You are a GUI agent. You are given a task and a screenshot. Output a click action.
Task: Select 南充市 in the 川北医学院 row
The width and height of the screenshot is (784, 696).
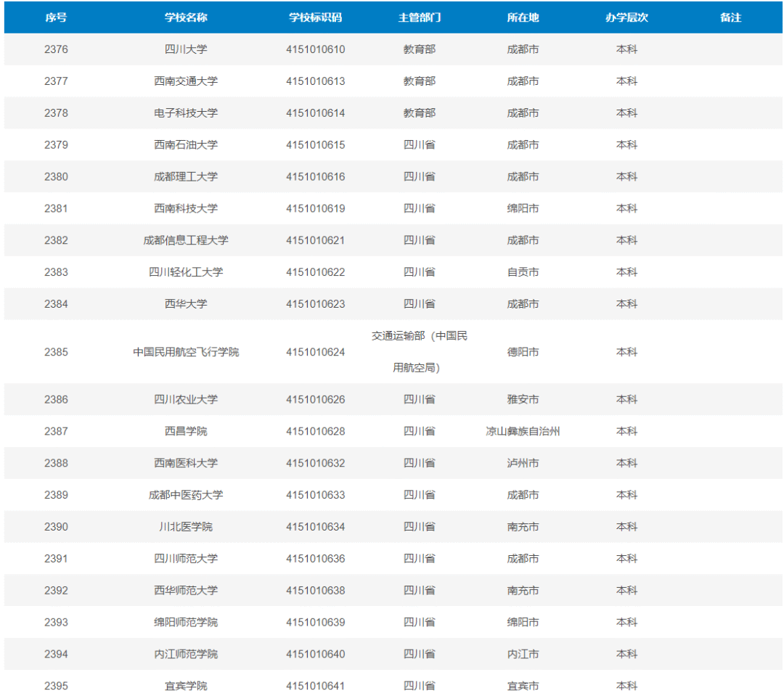tap(523, 527)
